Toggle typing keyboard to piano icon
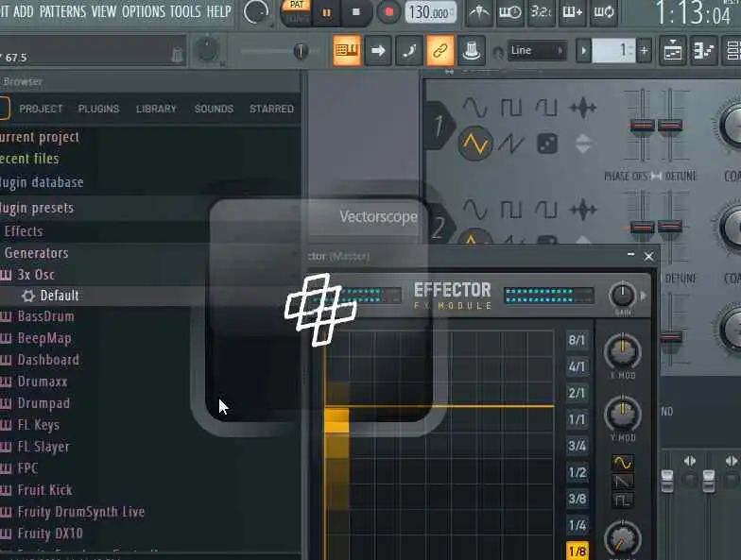 347,50
